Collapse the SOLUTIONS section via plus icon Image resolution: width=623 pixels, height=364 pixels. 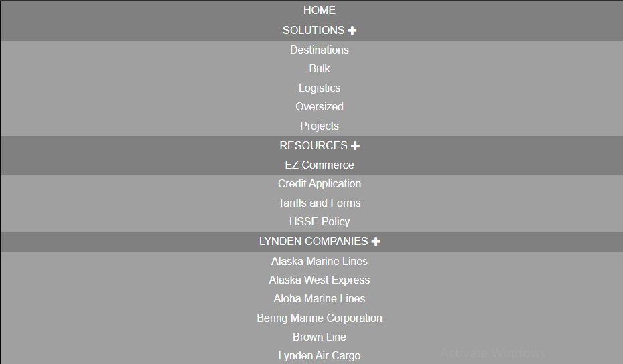coord(352,31)
